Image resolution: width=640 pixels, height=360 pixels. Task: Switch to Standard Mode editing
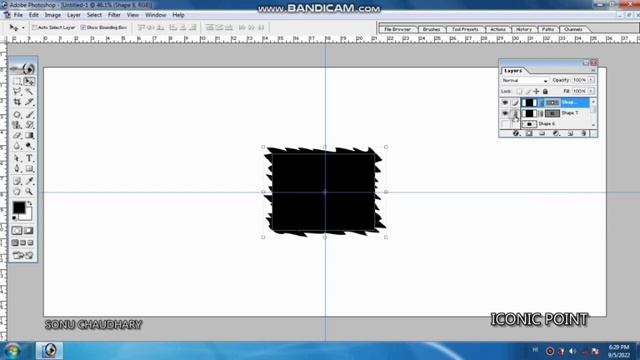[x=17, y=231]
